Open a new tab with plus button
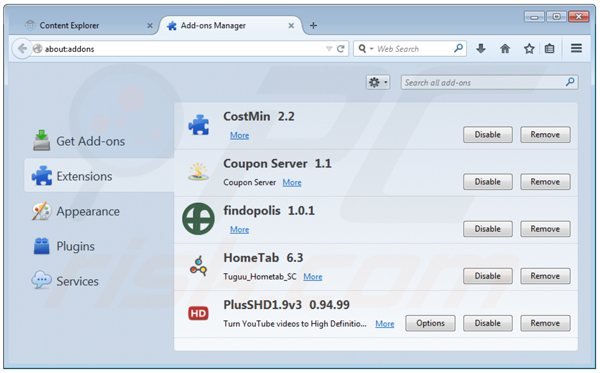Image resolution: width=600 pixels, height=373 pixels. tap(313, 26)
